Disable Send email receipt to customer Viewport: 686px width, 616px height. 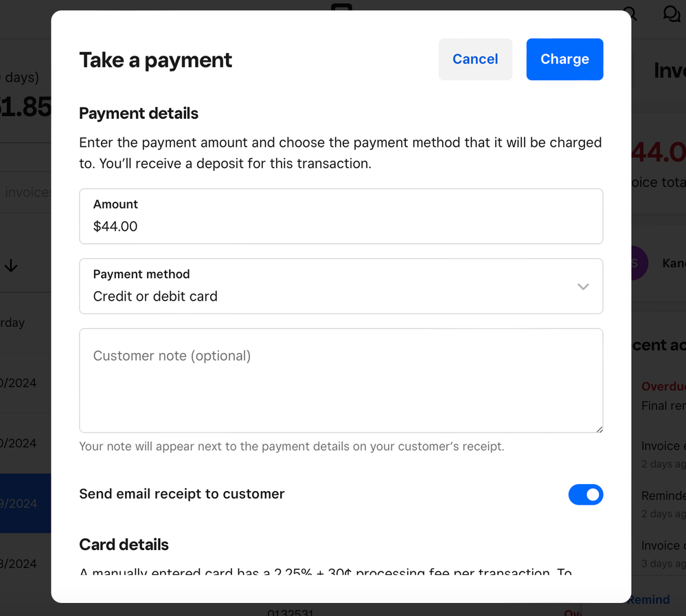point(585,494)
